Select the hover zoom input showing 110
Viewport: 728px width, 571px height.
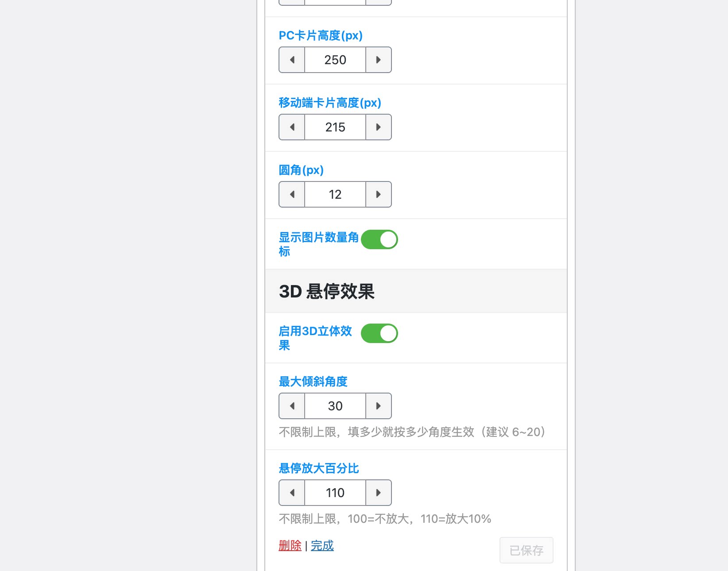coord(335,493)
